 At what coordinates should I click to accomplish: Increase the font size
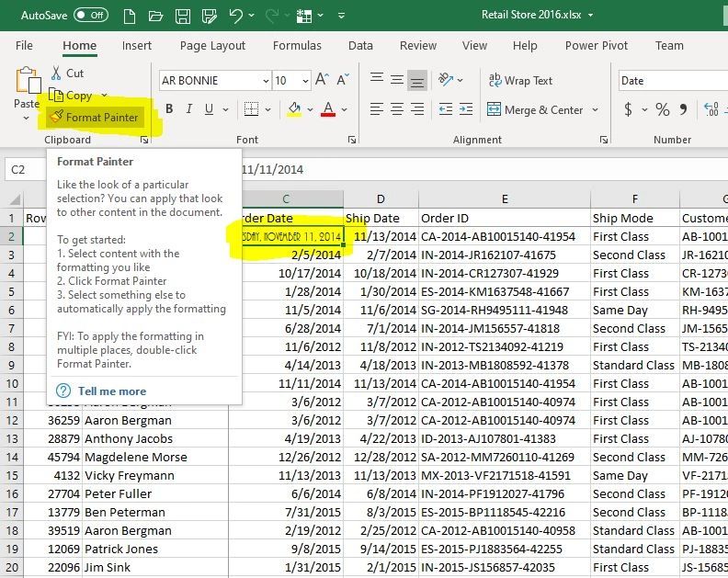click(x=323, y=80)
